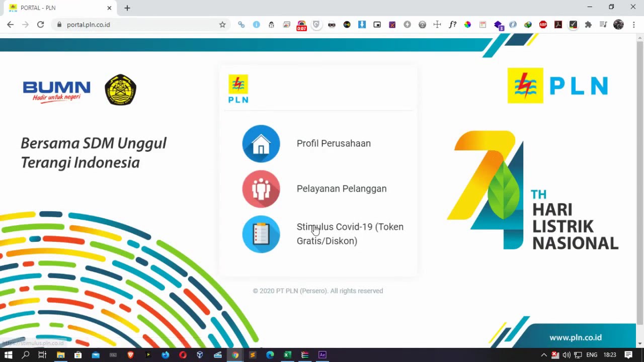Open the Chrome extensions puzzle-piece menu
This screenshot has width=644, height=362.
(x=588, y=24)
